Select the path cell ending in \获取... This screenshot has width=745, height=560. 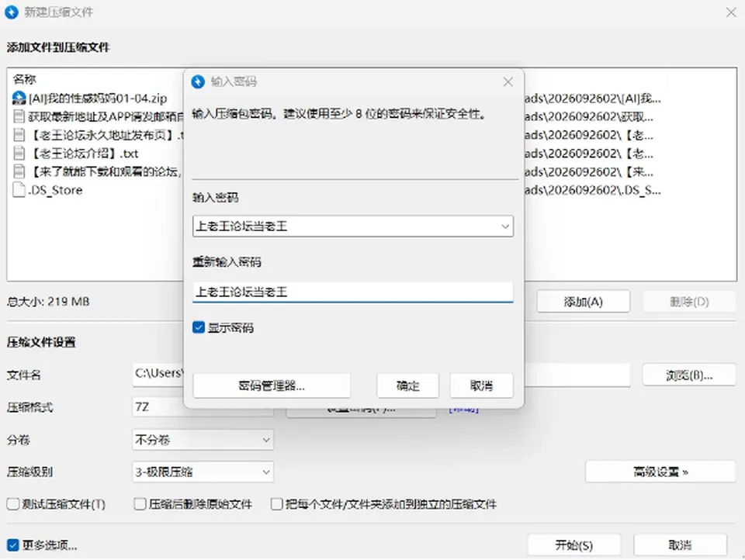coord(589,116)
